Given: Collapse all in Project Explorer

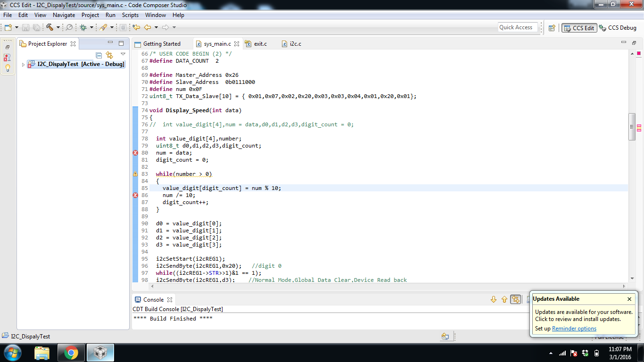Looking at the screenshot, I should pyautogui.click(x=99, y=55).
